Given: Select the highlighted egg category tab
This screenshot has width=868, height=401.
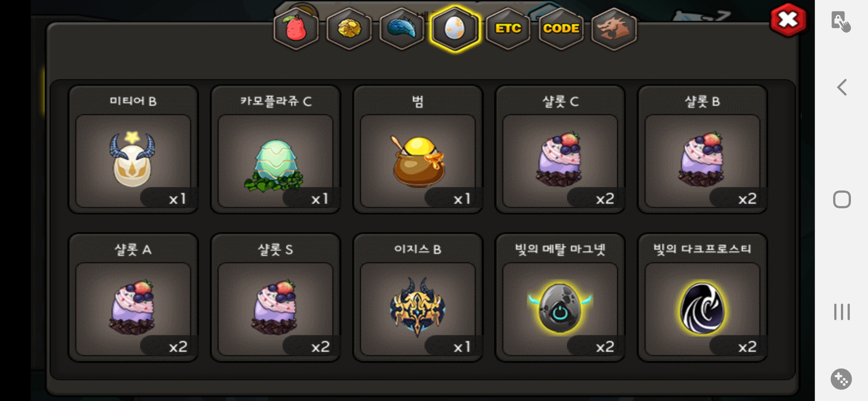Looking at the screenshot, I should click(455, 28).
